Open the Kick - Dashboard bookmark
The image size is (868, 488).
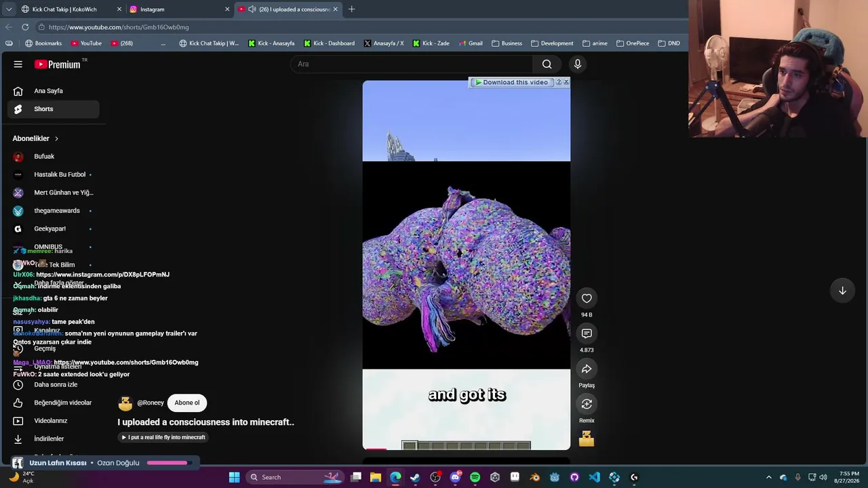(x=329, y=43)
